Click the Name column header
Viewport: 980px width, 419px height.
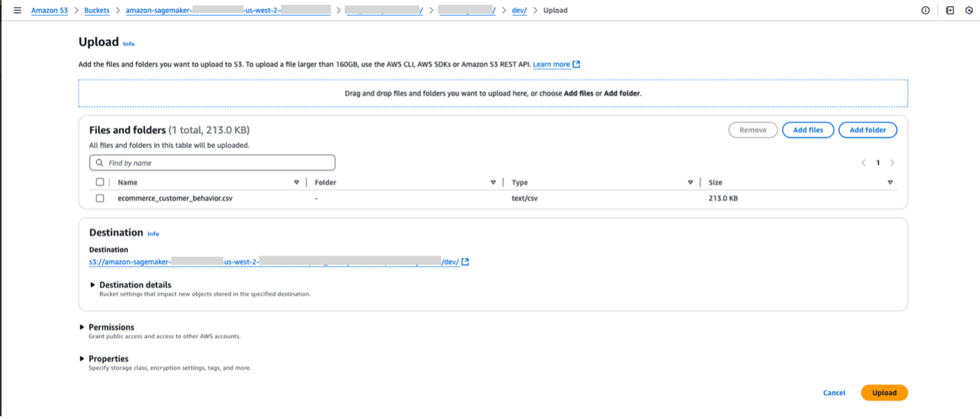[x=127, y=182]
